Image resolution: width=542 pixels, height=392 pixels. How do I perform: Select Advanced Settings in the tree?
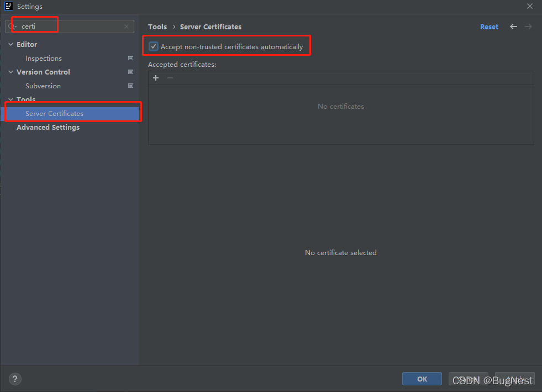pos(48,127)
